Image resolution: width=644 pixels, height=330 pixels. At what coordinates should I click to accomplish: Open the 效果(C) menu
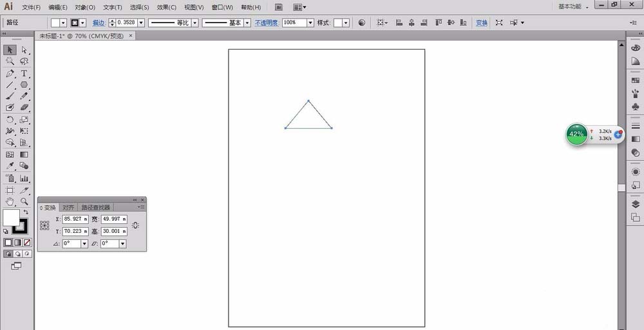pyautogui.click(x=166, y=7)
